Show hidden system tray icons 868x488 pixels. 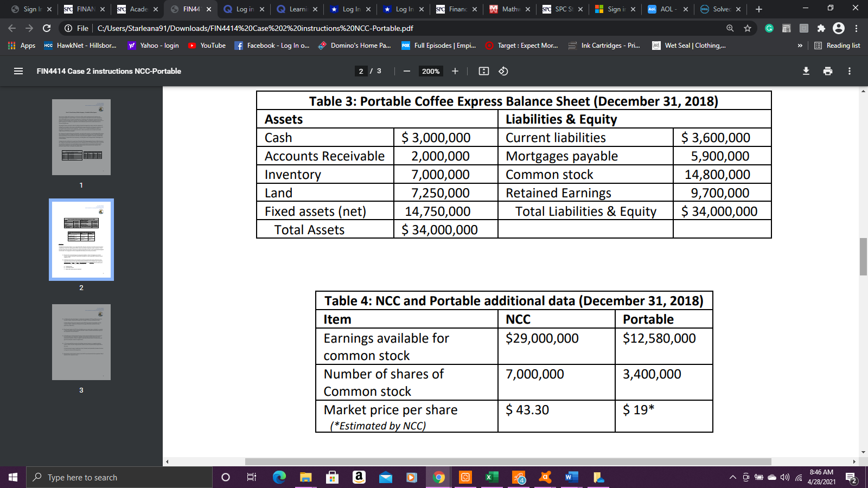point(732,477)
